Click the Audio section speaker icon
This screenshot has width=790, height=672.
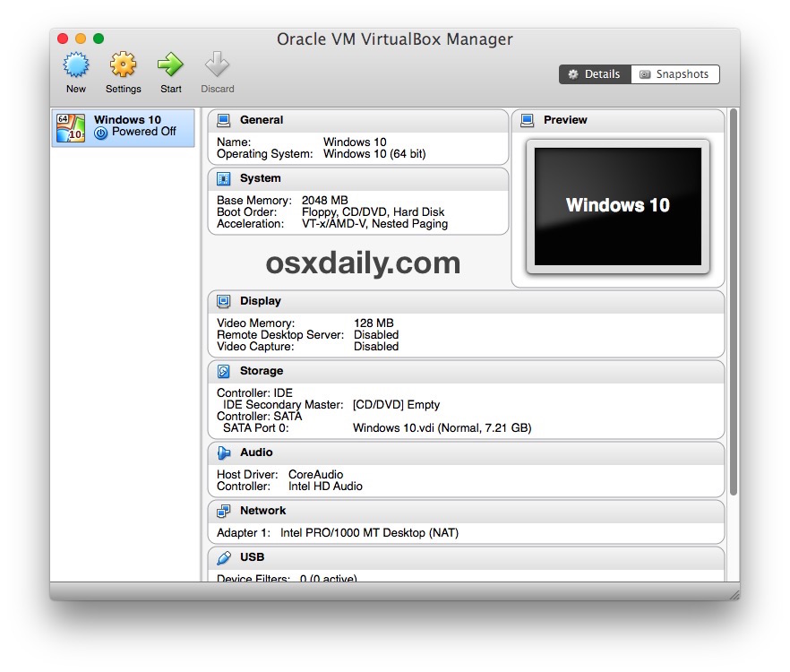(226, 452)
